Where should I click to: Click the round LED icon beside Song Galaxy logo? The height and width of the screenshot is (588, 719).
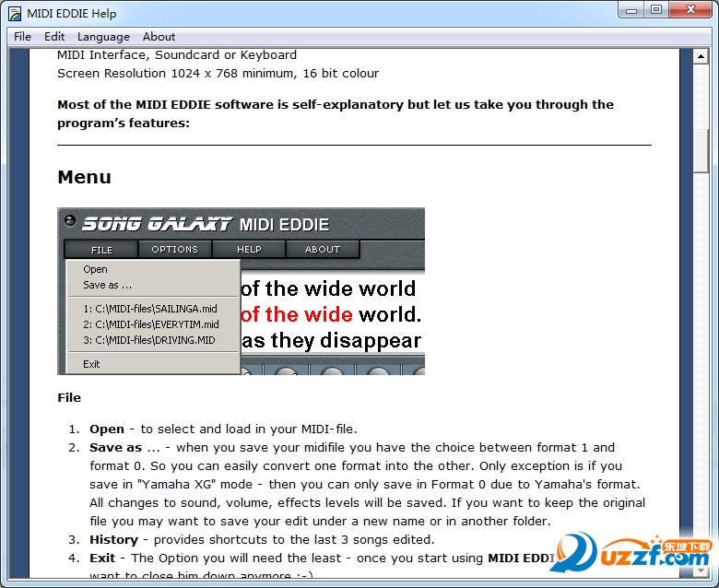69,221
